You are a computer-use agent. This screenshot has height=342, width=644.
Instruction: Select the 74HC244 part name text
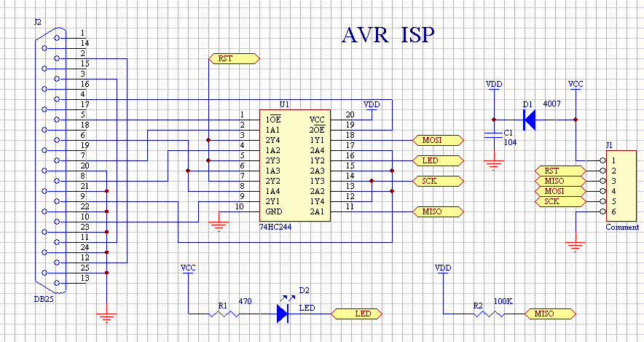(275, 228)
